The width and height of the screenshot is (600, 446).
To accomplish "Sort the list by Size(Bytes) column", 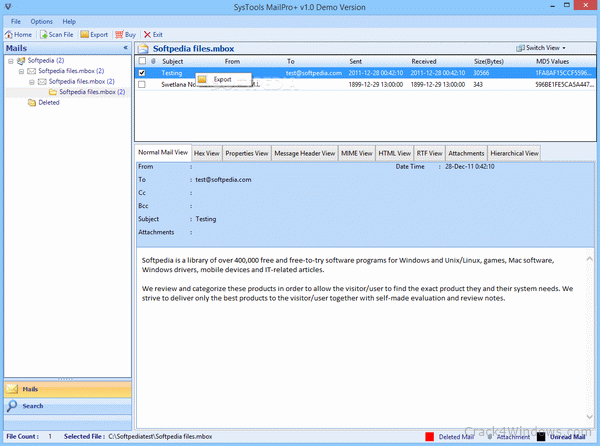I will tap(488, 61).
